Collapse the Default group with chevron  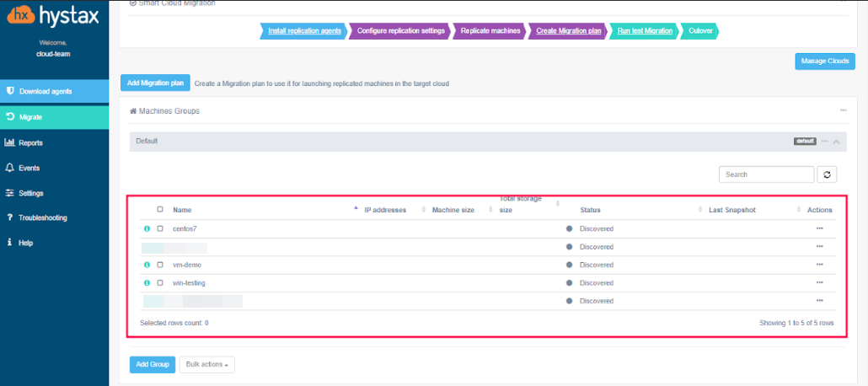tap(836, 142)
